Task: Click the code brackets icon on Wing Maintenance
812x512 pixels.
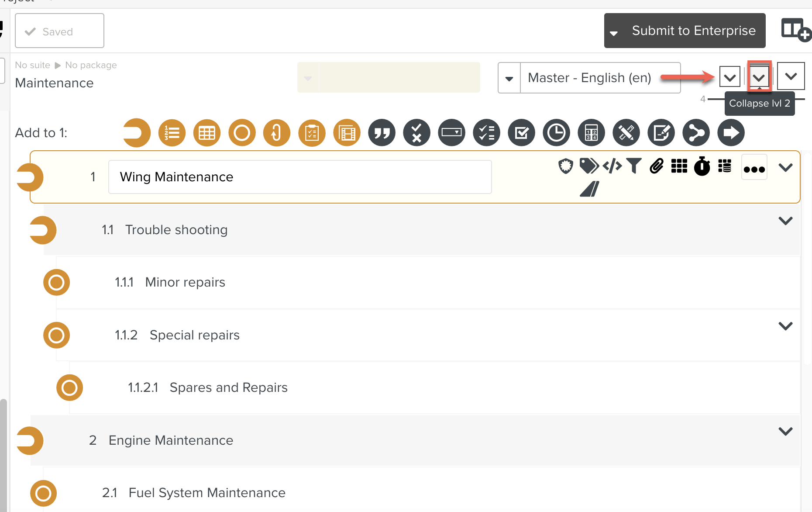Action: pos(612,166)
